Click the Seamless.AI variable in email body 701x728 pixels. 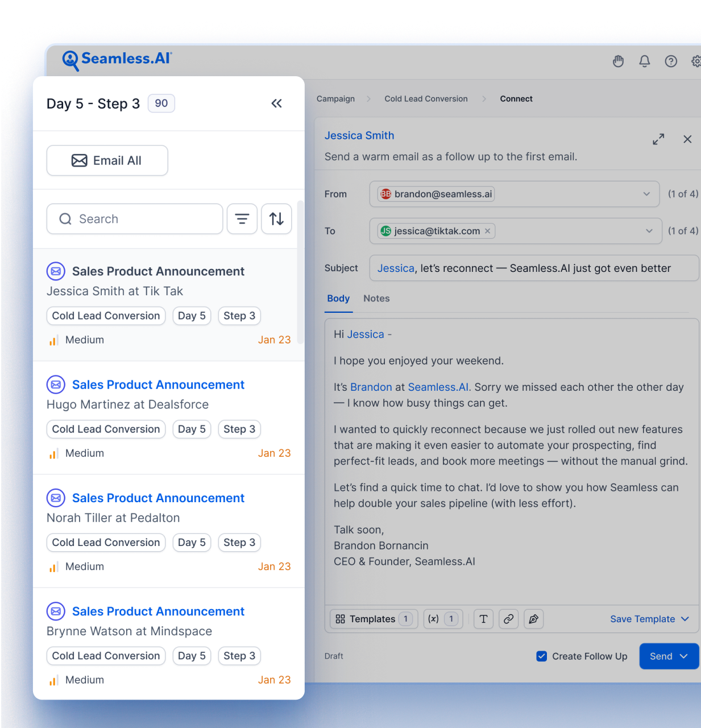[438, 387]
